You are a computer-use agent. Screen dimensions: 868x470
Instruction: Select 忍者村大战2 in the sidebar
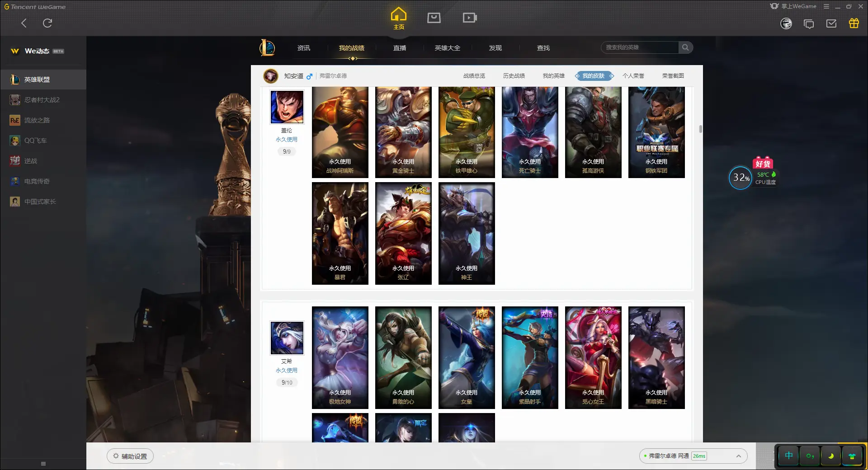pos(43,100)
